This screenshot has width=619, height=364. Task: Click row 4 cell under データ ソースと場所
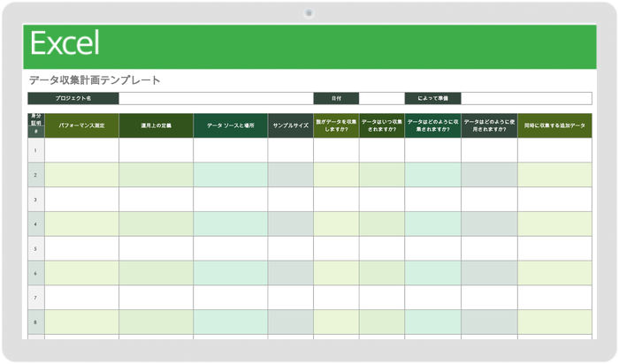[x=231, y=224]
